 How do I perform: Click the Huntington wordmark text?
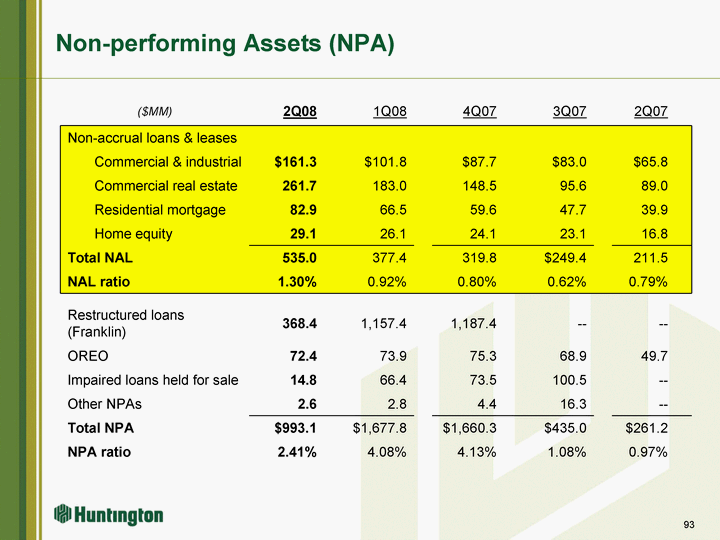[x=118, y=516]
